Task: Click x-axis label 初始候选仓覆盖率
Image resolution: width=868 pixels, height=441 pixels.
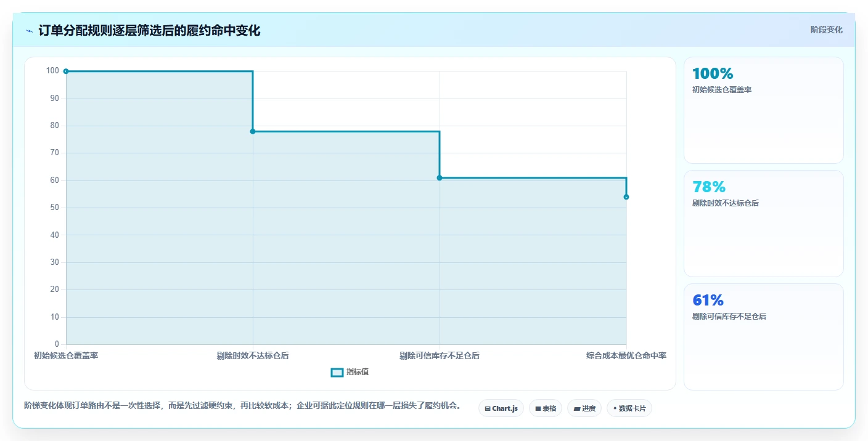Action: pos(66,355)
